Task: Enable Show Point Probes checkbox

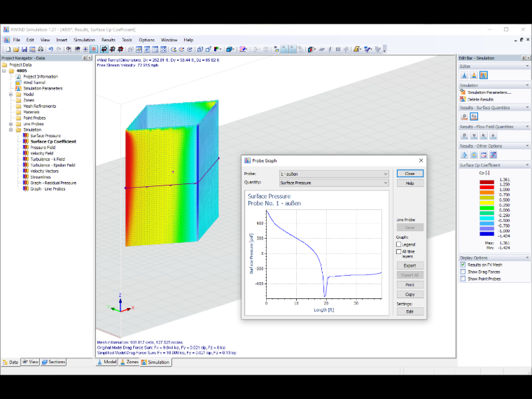Action: pos(463,279)
